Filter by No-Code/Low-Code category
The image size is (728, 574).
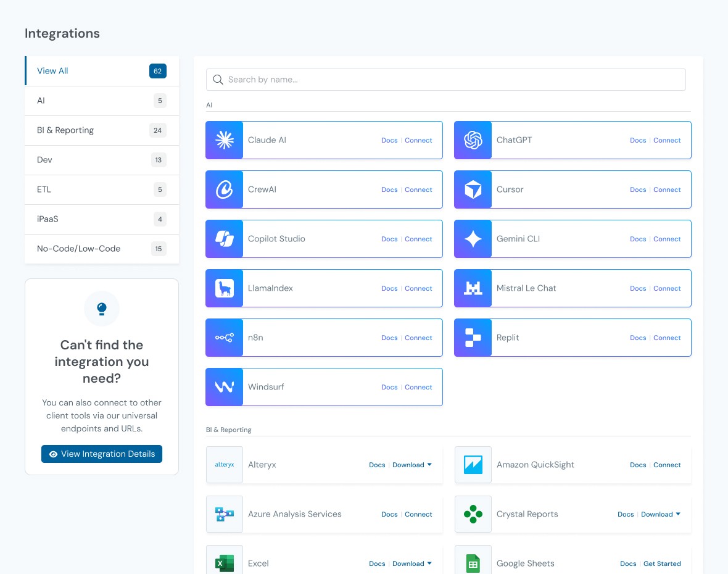coord(102,249)
